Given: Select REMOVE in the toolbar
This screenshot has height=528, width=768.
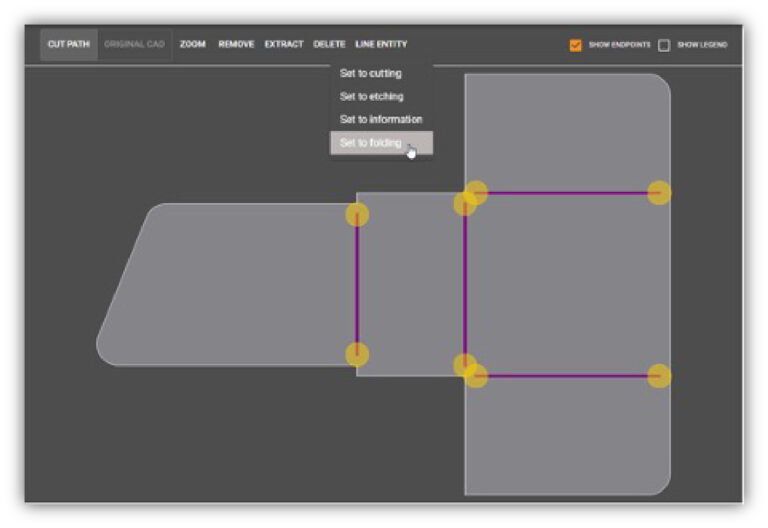Looking at the screenshot, I should (x=236, y=45).
